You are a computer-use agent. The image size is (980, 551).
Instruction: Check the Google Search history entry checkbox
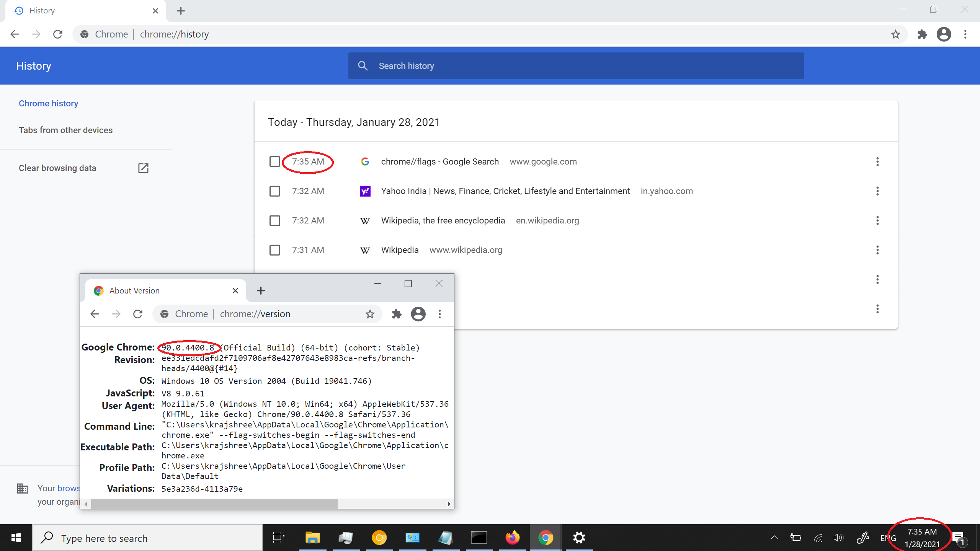275,161
